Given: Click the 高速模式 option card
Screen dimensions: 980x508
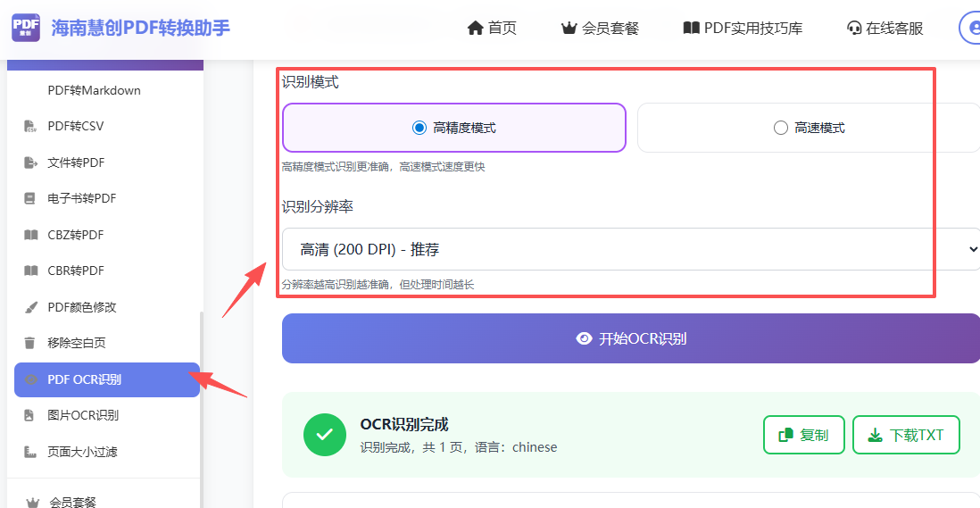Looking at the screenshot, I should (809, 128).
